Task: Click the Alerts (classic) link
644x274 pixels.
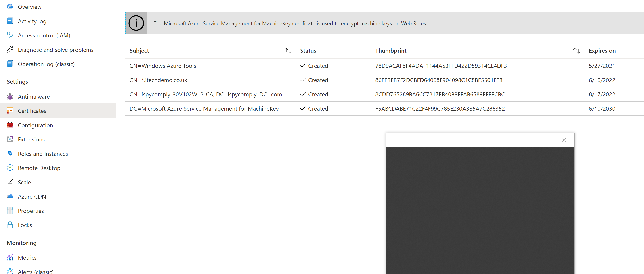Action: tap(36, 271)
